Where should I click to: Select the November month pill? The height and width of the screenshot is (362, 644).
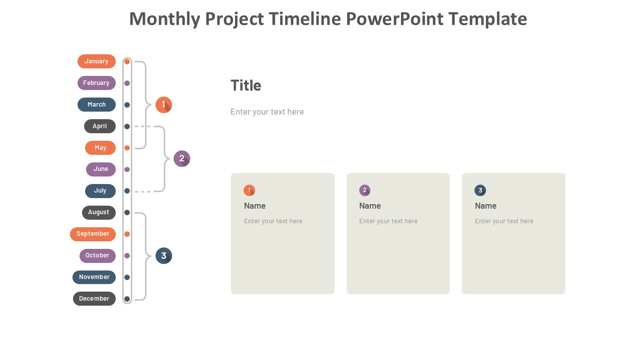click(x=94, y=278)
